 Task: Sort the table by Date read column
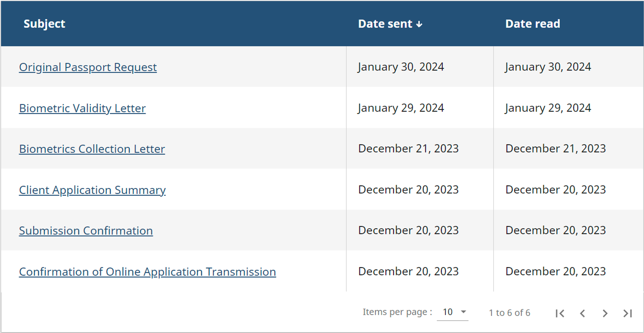[533, 24]
